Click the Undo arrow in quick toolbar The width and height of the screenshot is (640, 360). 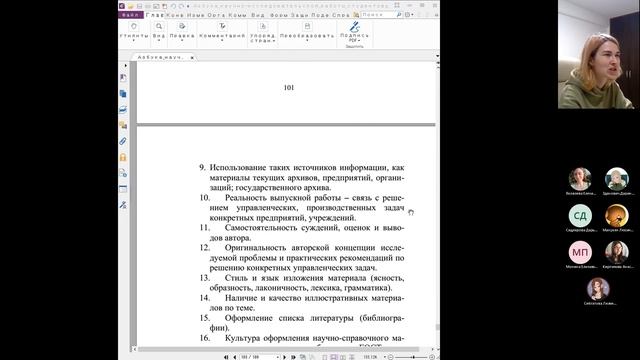click(x=173, y=6)
